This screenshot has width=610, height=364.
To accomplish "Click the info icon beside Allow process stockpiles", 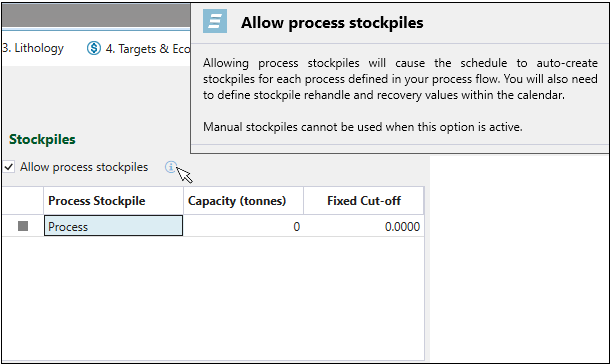I will [170, 167].
